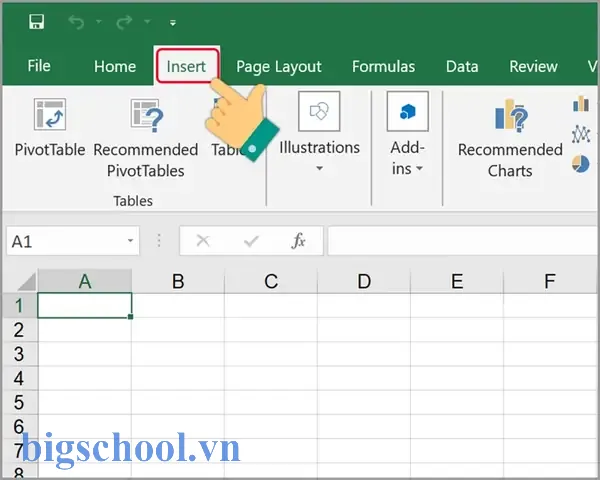
Task: Click the Insert Function fx button
Action: point(298,241)
